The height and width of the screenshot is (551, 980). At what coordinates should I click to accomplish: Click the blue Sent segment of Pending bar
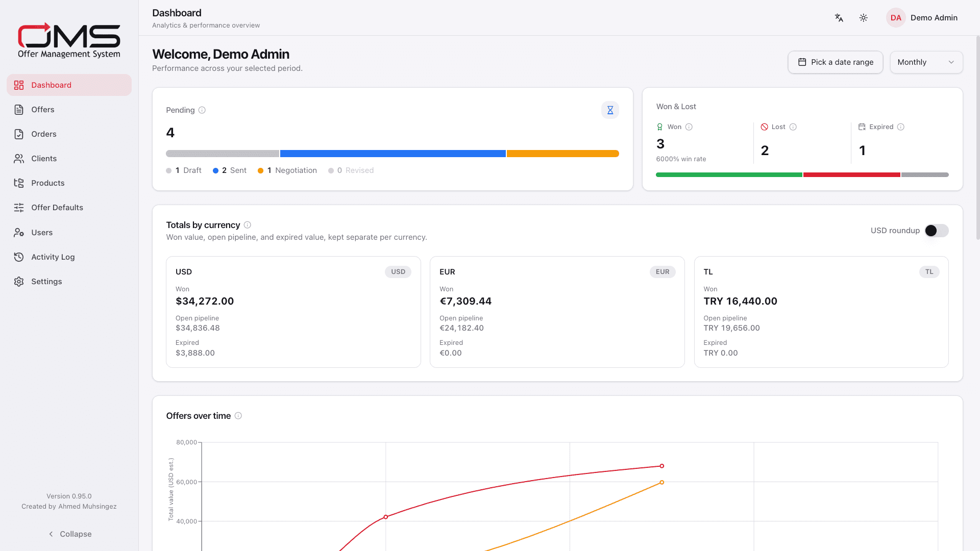click(x=393, y=154)
